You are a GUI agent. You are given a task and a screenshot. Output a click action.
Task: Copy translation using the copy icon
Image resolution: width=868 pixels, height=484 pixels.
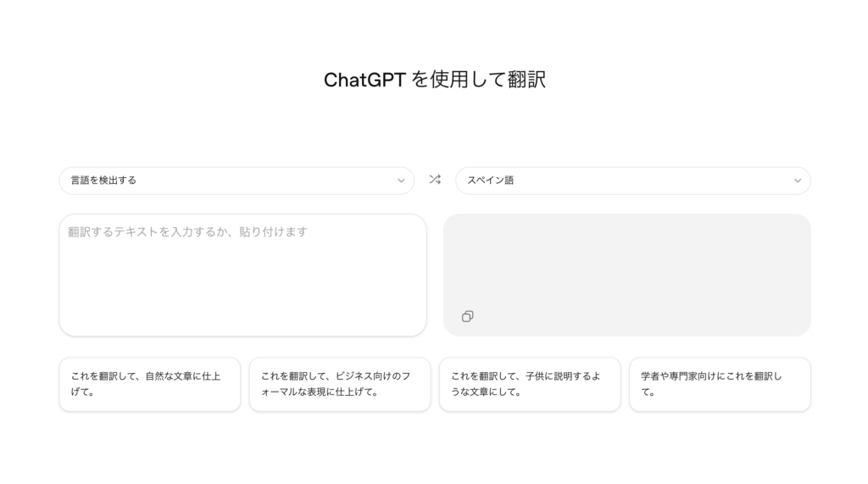(x=468, y=316)
